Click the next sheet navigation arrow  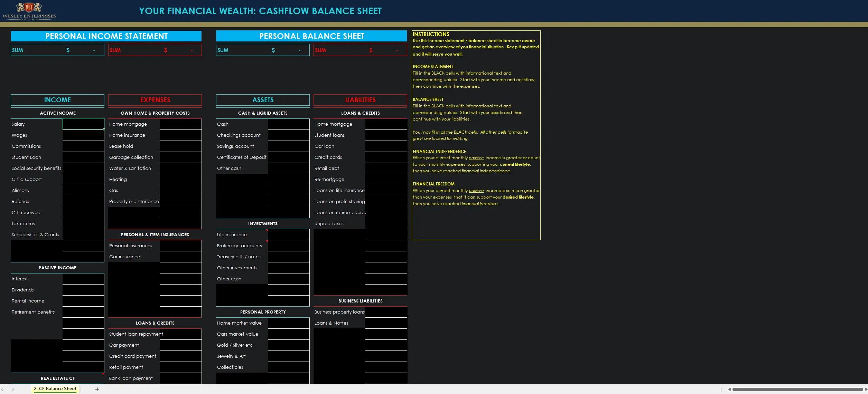pyautogui.click(x=13, y=389)
